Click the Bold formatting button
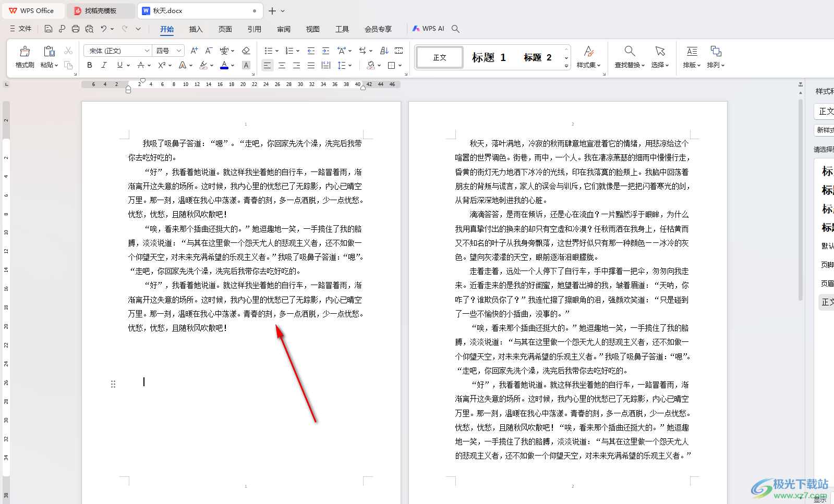 tap(90, 65)
